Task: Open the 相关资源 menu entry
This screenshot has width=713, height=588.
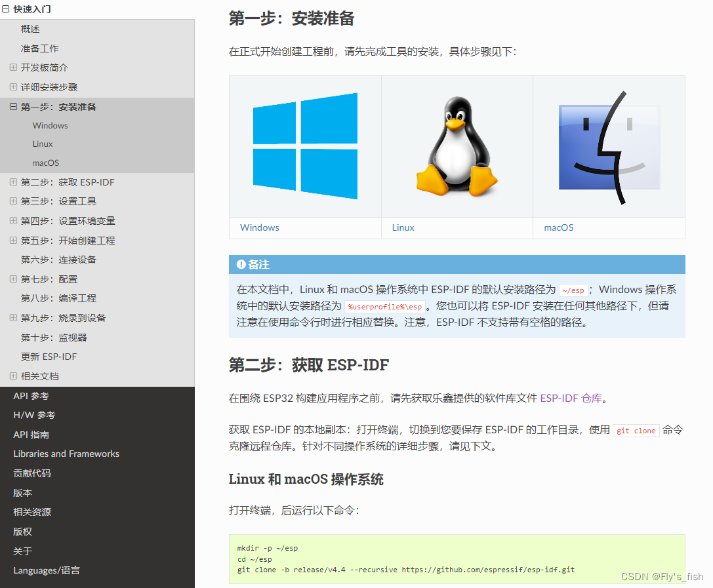Action: coord(32,512)
